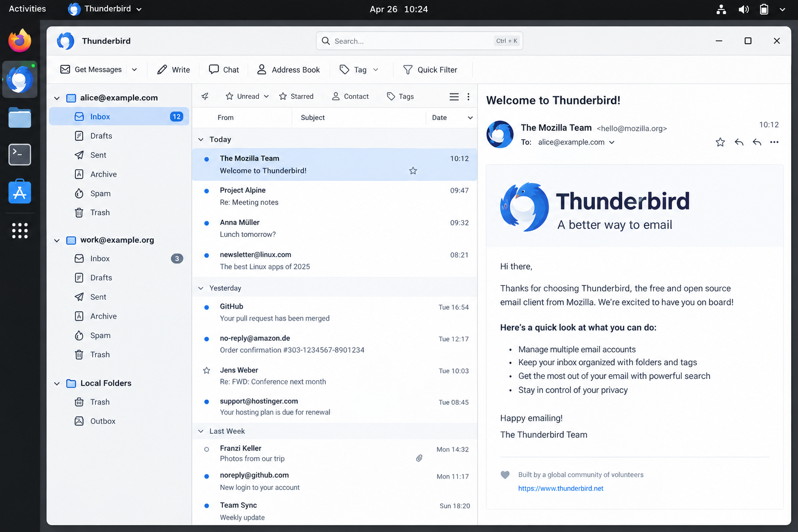
Task: Click the Write compose button
Action: tap(174, 70)
